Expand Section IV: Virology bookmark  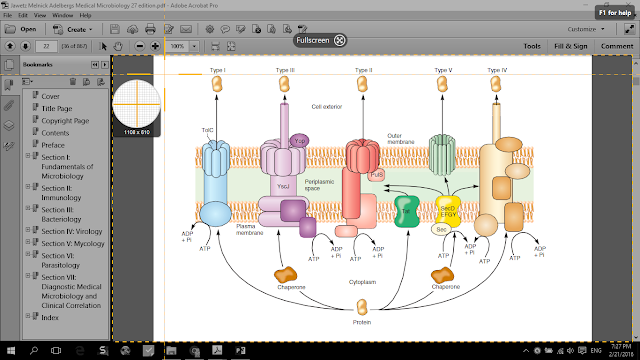pyautogui.click(x=28, y=230)
